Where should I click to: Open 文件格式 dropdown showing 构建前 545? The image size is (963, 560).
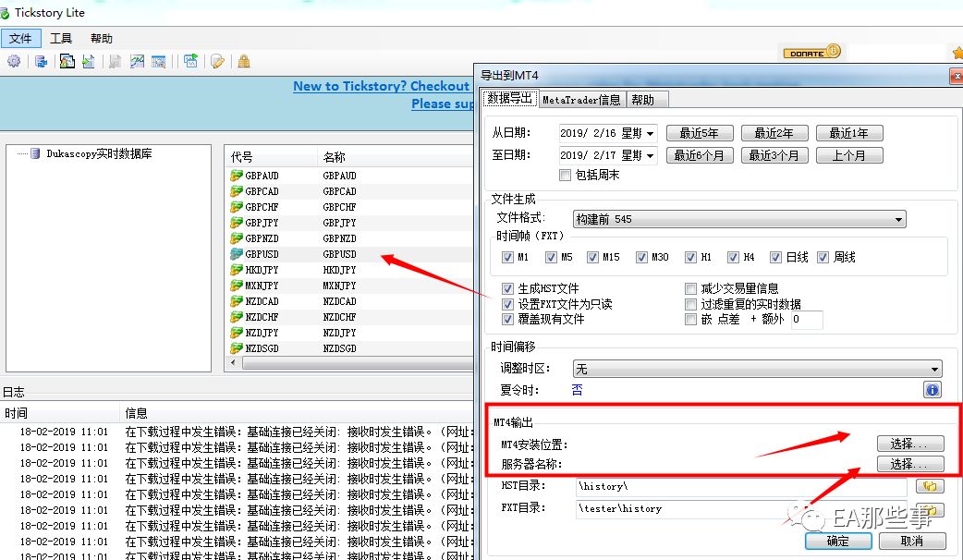(739, 219)
